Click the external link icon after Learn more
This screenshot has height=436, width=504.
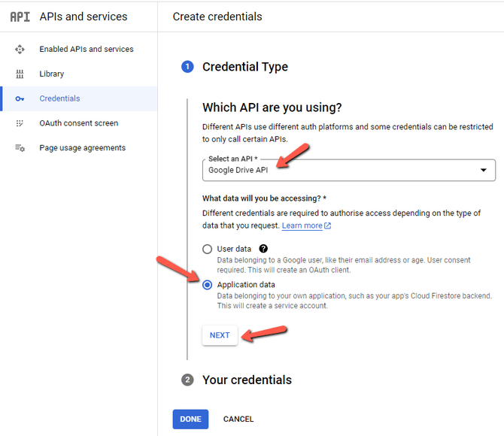pyautogui.click(x=327, y=226)
